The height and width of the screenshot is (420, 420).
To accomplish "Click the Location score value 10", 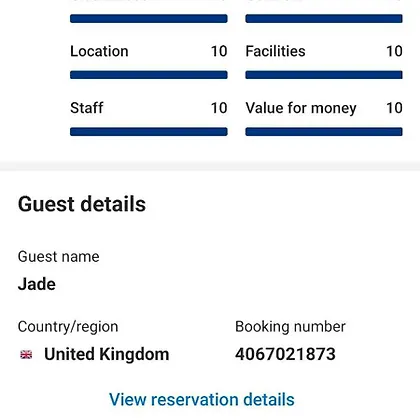I will [x=219, y=51].
